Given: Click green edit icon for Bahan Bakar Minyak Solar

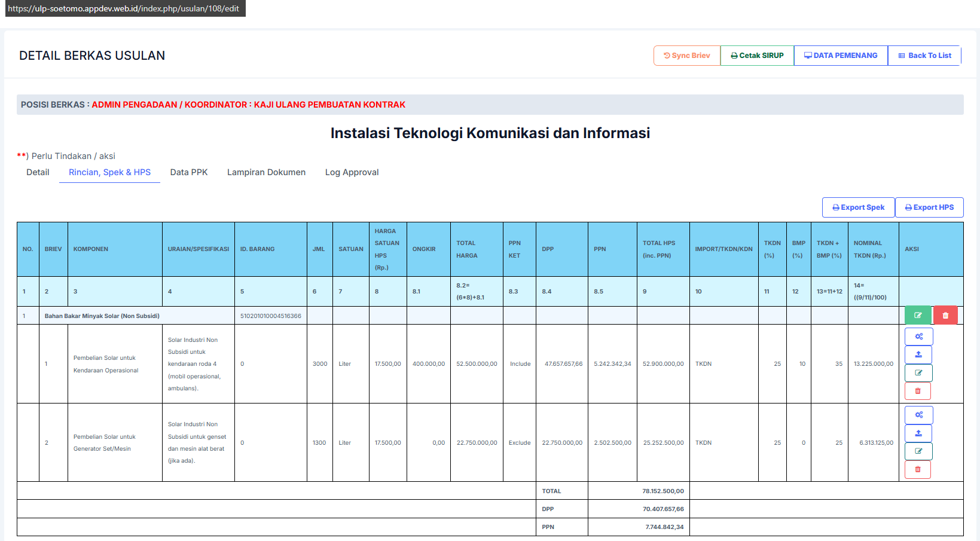Looking at the screenshot, I should pyautogui.click(x=918, y=316).
